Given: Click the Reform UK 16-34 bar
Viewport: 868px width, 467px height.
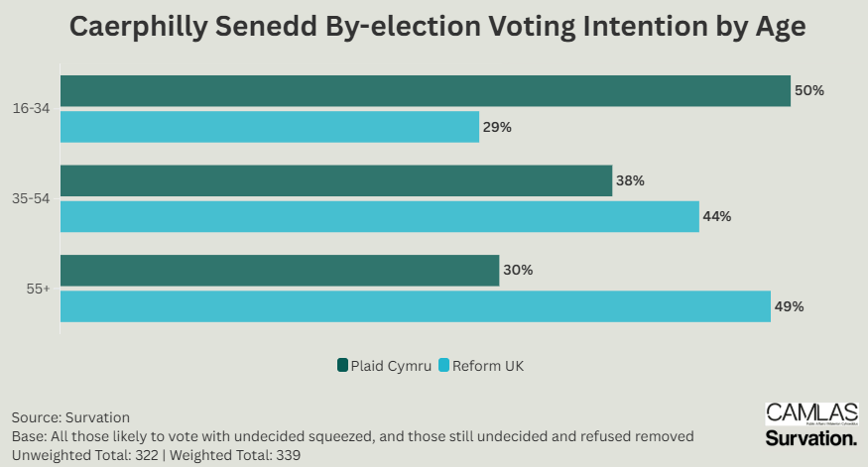Looking at the screenshot, I should point(270,127).
